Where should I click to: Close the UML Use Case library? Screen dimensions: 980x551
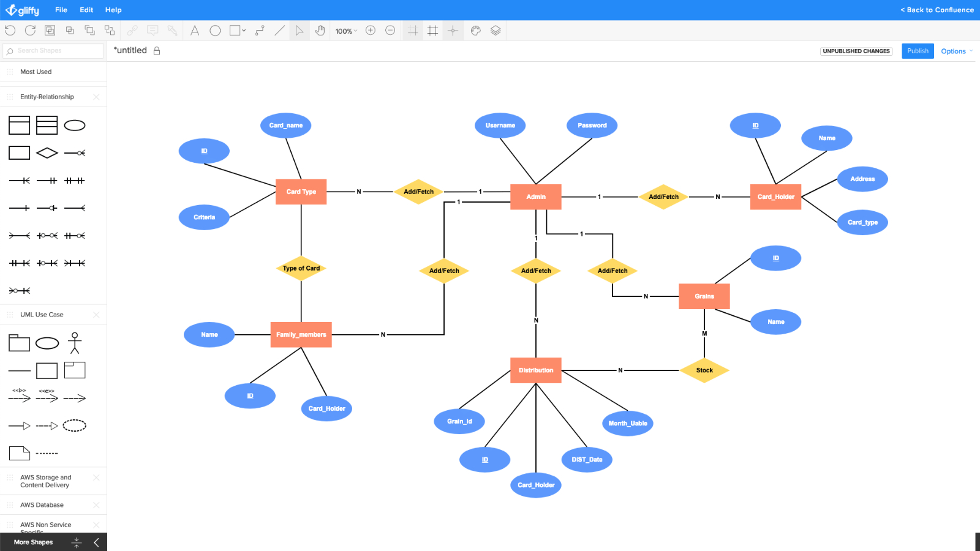click(x=96, y=315)
